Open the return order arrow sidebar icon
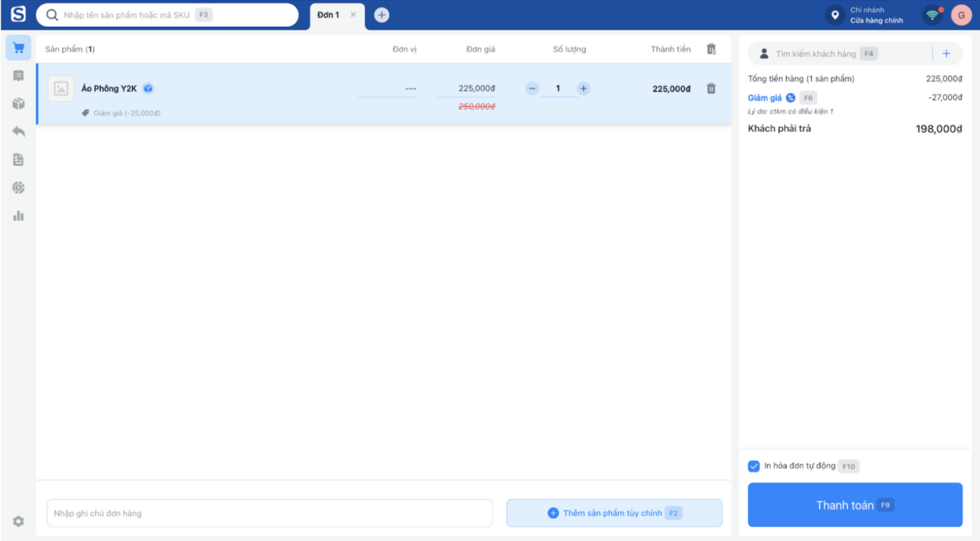 click(18, 131)
